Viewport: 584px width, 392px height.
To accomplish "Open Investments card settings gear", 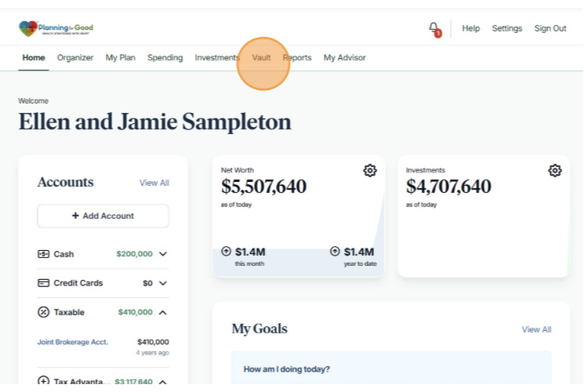I will point(555,171).
